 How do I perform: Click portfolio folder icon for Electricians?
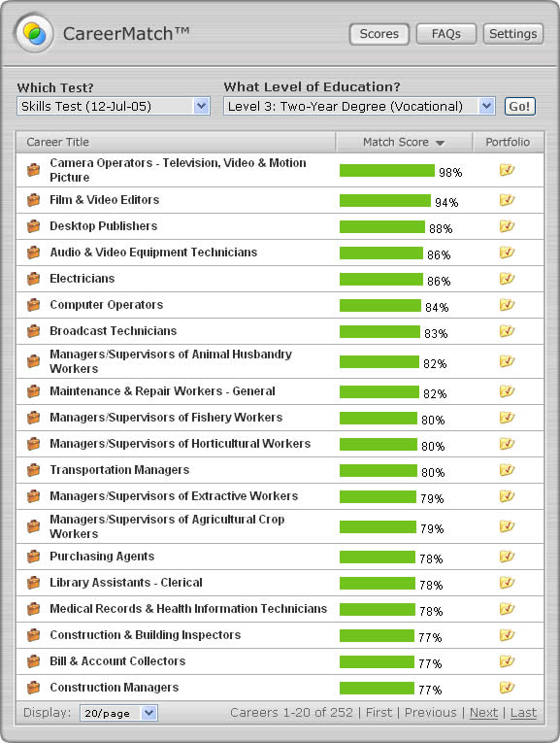(x=507, y=279)
